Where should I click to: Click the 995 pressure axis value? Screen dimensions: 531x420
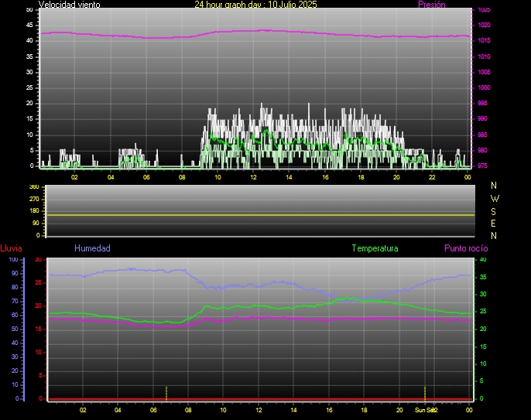tap(482, 103)
